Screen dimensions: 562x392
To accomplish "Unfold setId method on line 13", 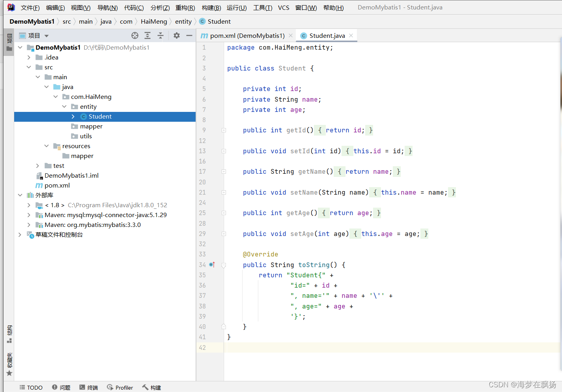I will click(x=224, y=151).
